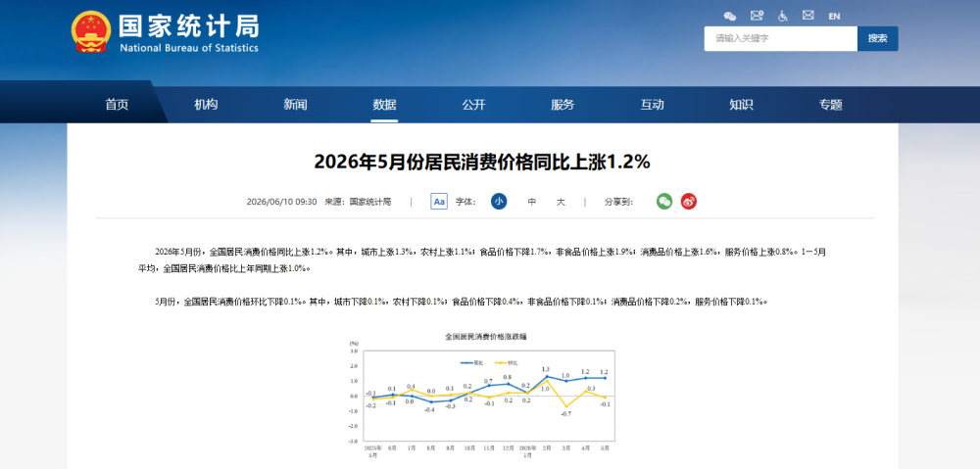This screenshot has height=469, width=980.
Task: Select large font size 大
Action: tap(561, 202)
